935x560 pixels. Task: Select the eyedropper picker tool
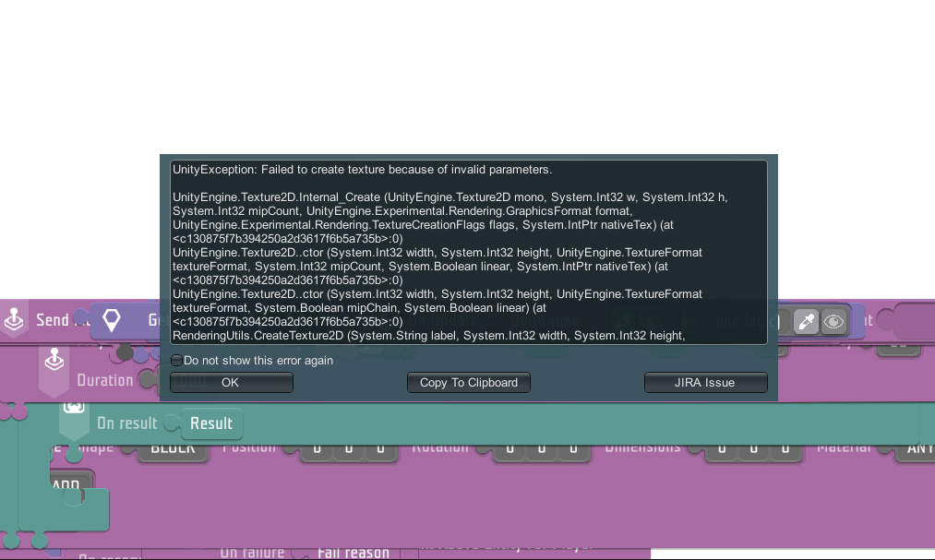[x=806, y=321]
